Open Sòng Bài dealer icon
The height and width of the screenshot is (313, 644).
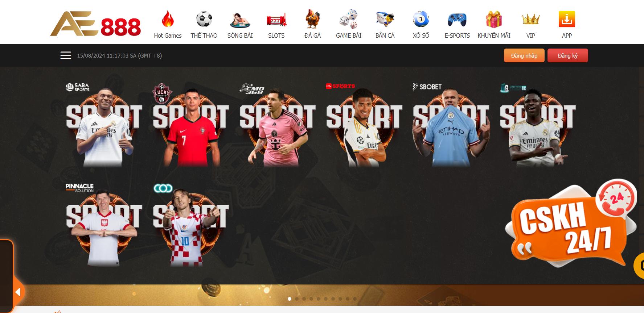pos(240,20)
